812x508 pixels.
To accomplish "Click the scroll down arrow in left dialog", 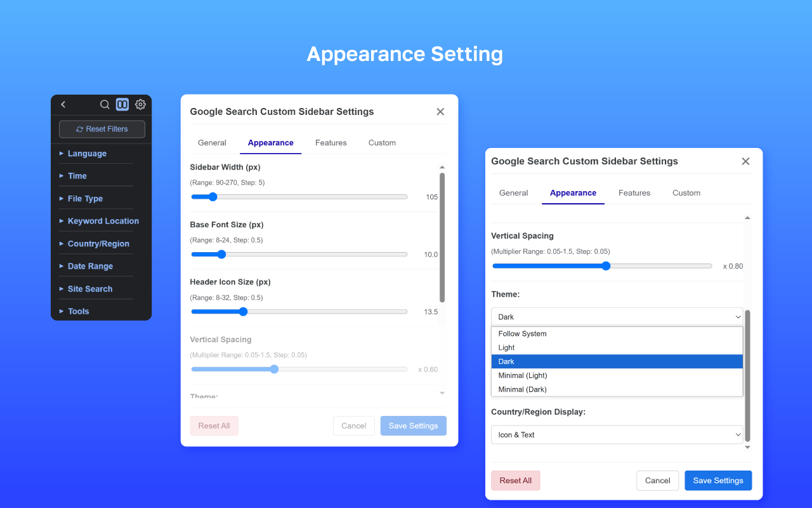I will 442,393.
